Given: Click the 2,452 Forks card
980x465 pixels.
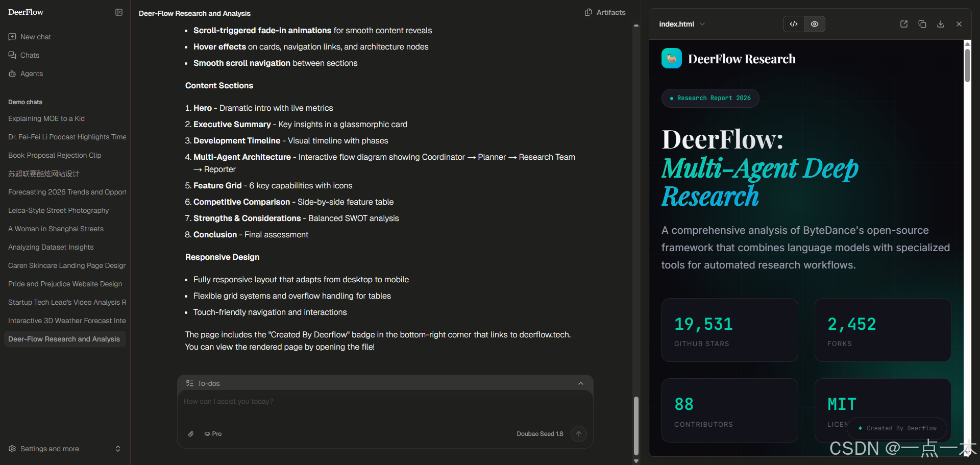Looking at the screenshot, I should pos(883,330).
